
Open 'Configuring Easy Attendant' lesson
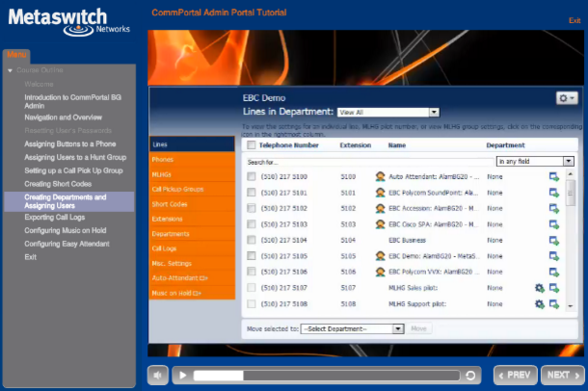(x=67, y=244)
